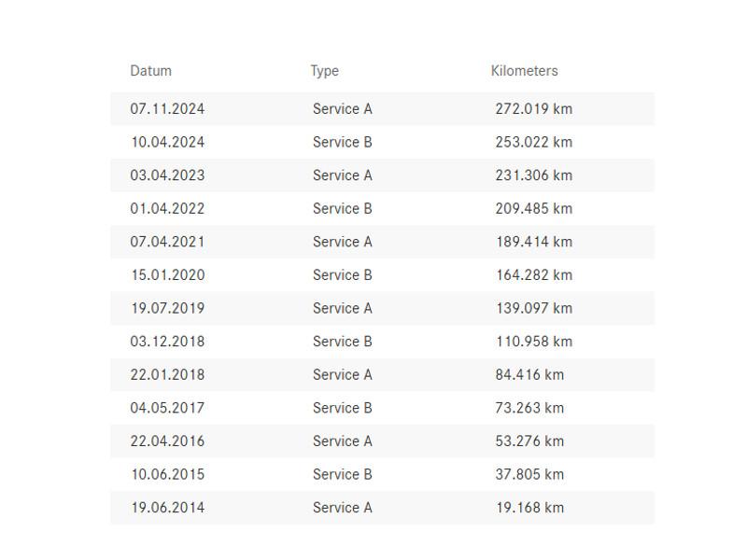Select the 19.168 km mileage value
This screenshot has height=560, width=747.
click(529, 508)
